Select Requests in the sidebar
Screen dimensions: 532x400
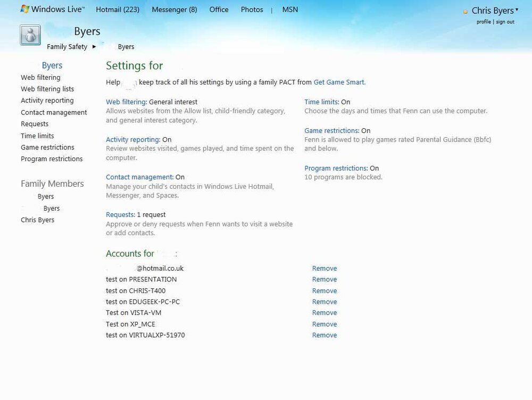click(x=35, y=124)
